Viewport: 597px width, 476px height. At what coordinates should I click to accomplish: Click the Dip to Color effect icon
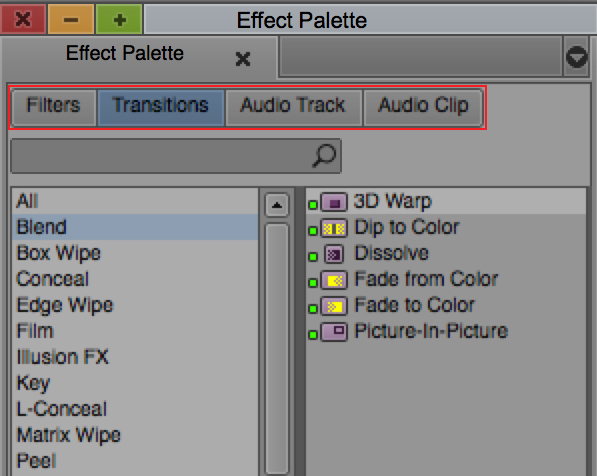click(334, 228)
